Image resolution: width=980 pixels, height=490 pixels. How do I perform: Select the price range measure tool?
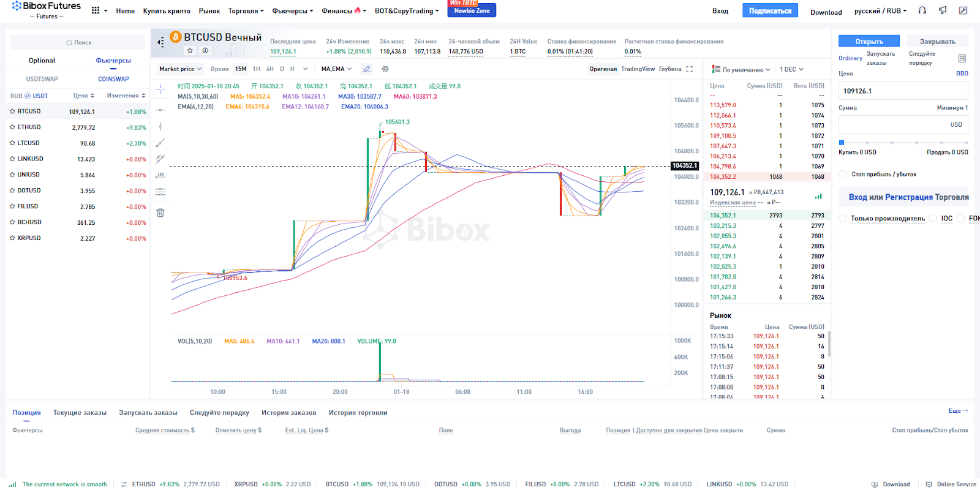(x=160, y=175)
